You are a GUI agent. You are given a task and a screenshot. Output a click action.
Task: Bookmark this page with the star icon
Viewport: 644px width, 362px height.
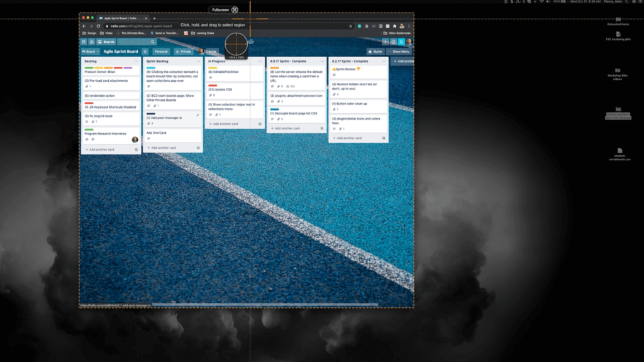350,26
